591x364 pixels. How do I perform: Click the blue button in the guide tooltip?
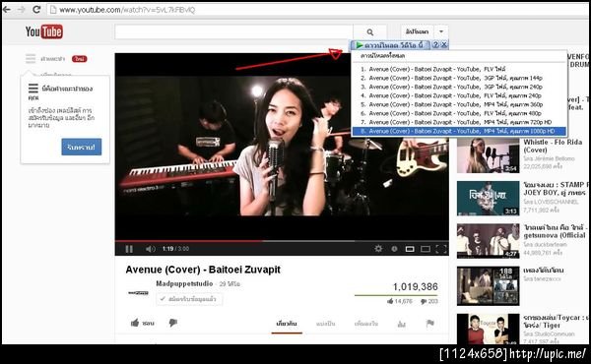click(82, 147)
